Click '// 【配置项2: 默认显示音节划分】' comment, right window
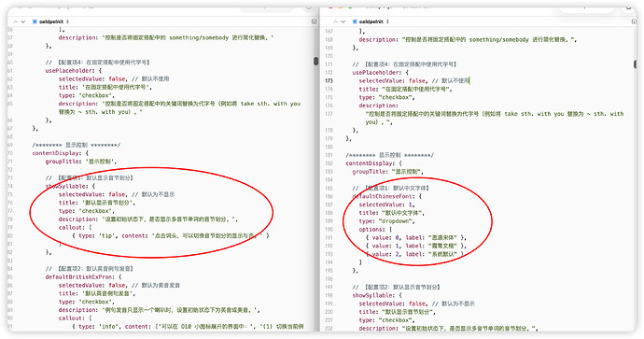 (x=397, y=287)
